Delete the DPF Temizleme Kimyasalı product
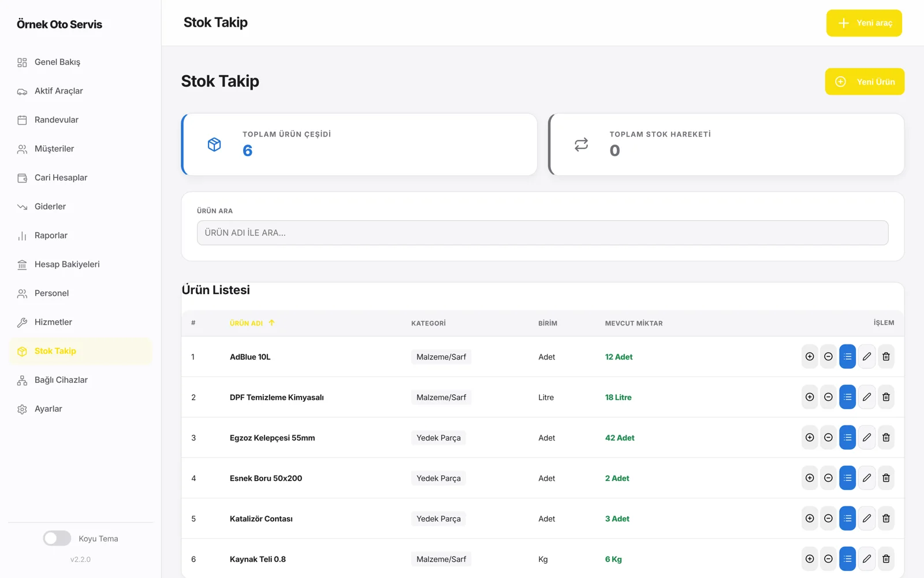Screen dimensions: 924x578 (x=886, y=397)
